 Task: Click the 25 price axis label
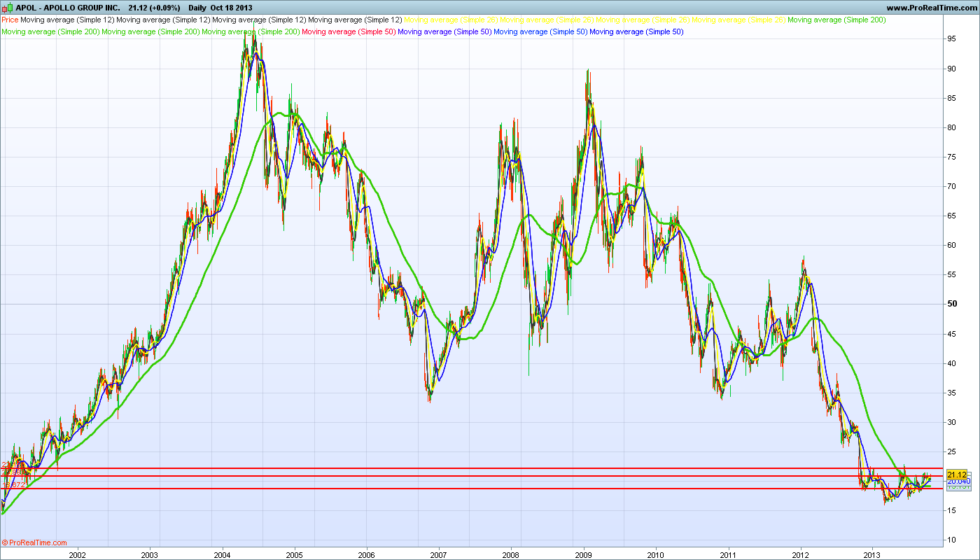point(952,451)
